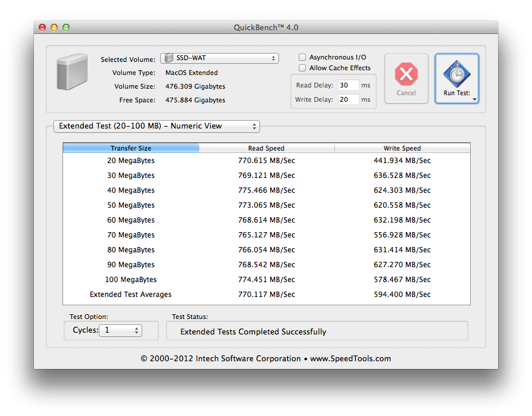Select the Extended Test Averages row
The image size is (532, 416).
[267, 295]
